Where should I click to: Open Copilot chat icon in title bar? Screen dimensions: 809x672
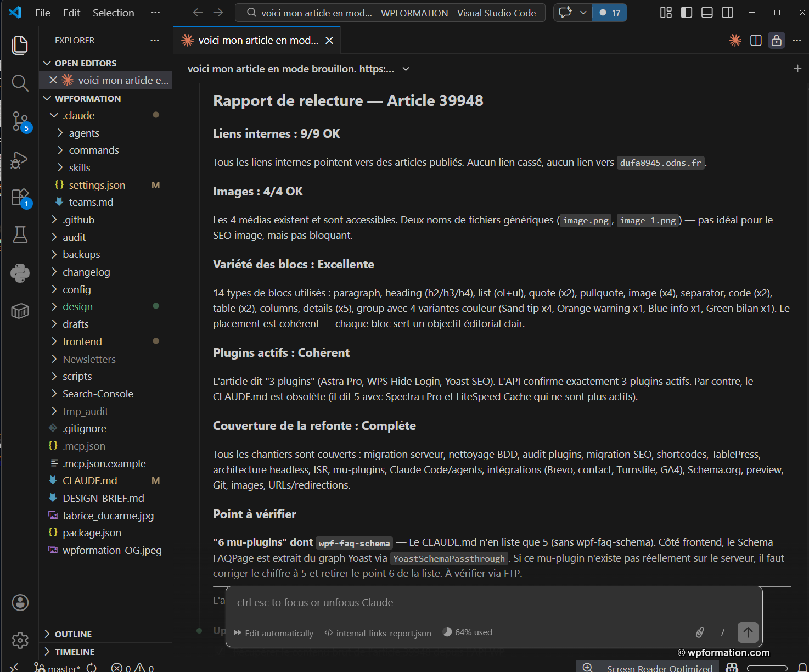565,13
